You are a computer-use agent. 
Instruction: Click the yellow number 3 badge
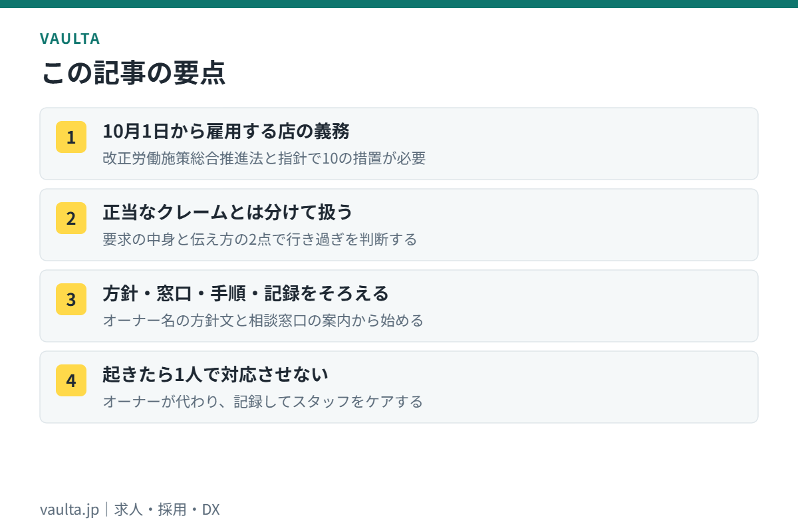coord(71,299)
